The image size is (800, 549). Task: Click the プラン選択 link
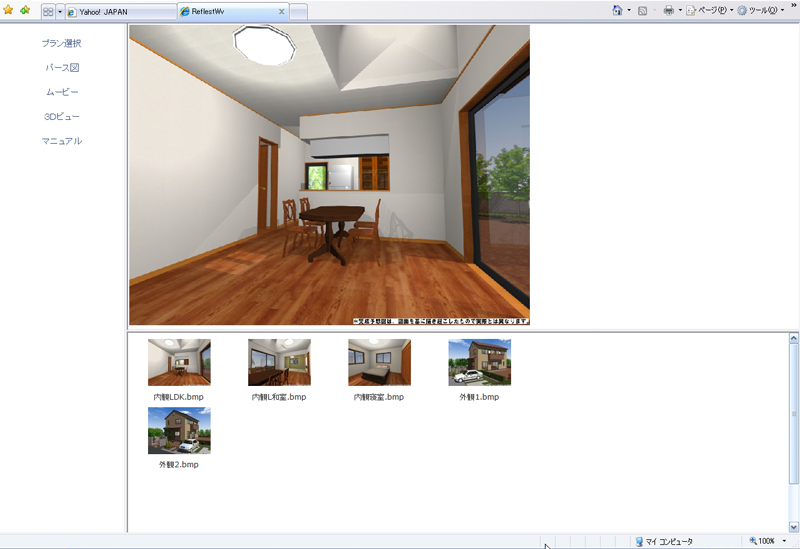tap(62, 43)
